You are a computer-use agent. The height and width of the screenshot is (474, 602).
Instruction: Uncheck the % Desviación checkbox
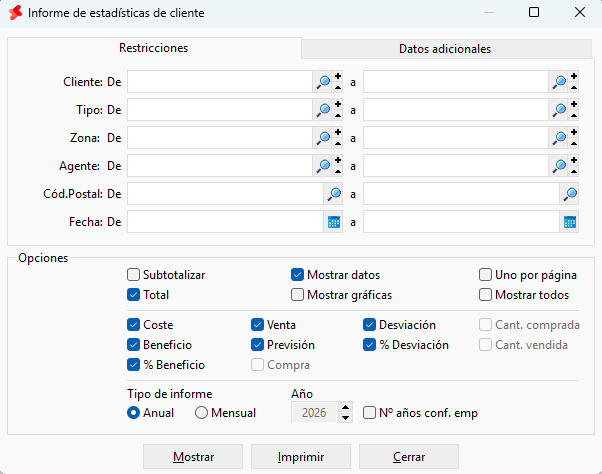(x=369, y=345)
